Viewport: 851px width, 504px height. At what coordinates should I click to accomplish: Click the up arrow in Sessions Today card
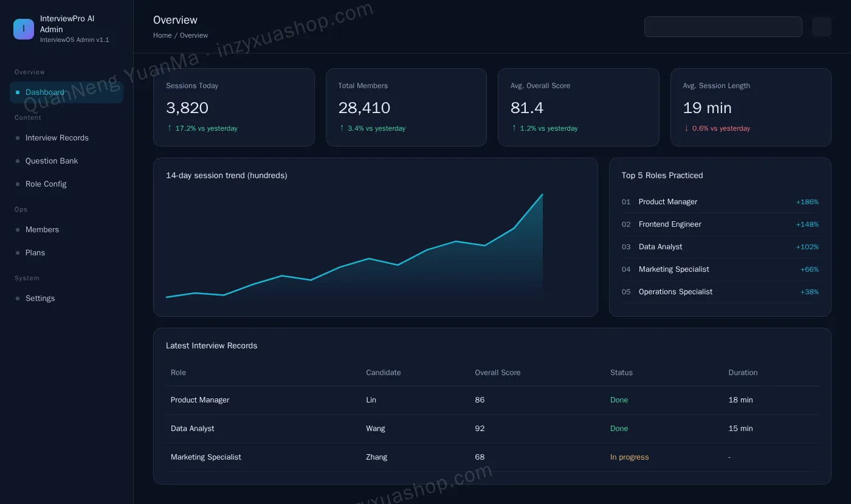pyautogui.click(x=170, y=128)
